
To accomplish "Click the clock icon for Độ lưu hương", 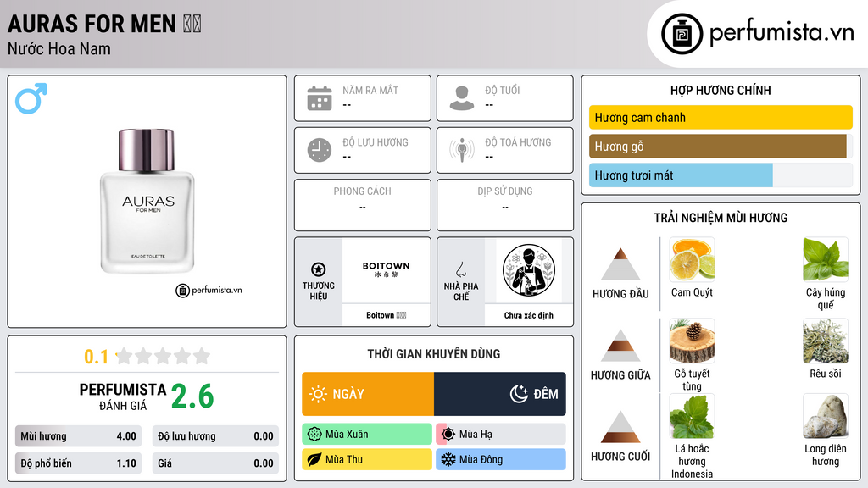I will (x=320, y=150).
